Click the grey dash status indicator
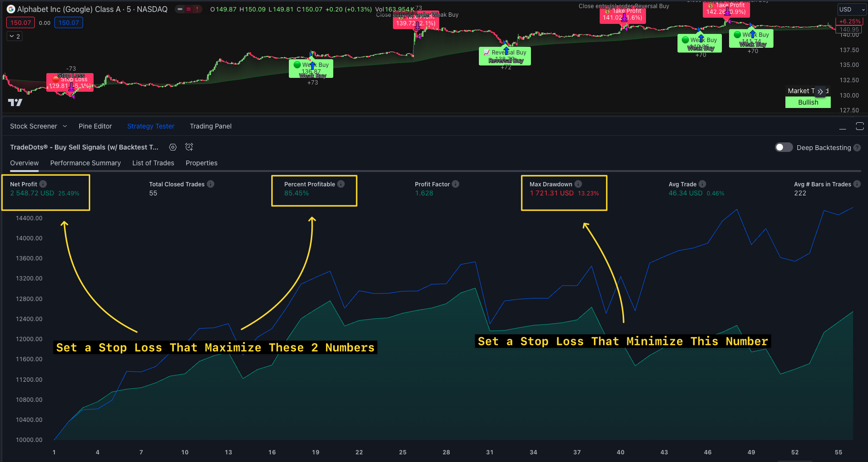The image size is (868, 462). 180,9
